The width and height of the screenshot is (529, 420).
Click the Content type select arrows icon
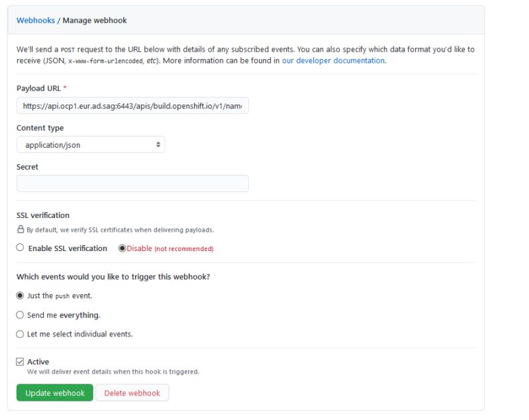(158, 144)
